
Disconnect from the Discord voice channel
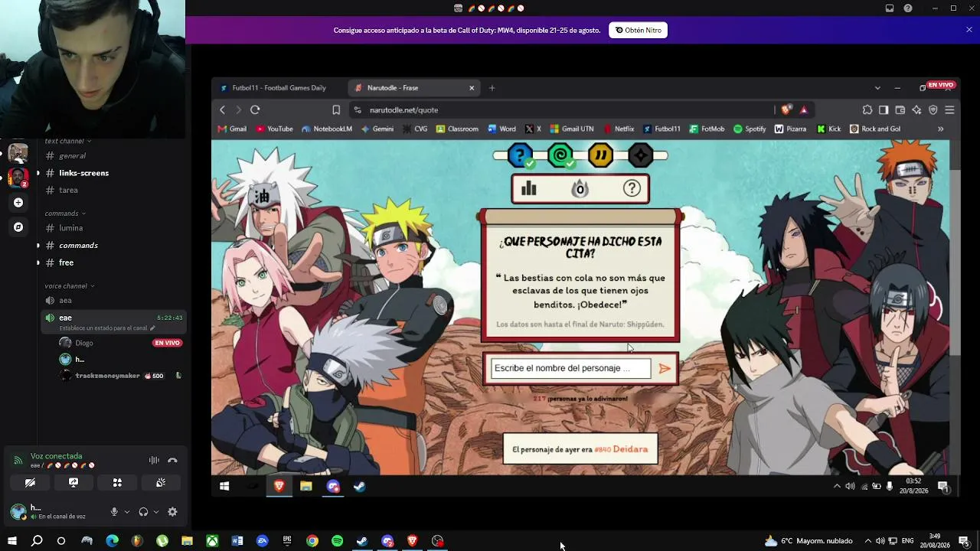(x=172, y=460)
